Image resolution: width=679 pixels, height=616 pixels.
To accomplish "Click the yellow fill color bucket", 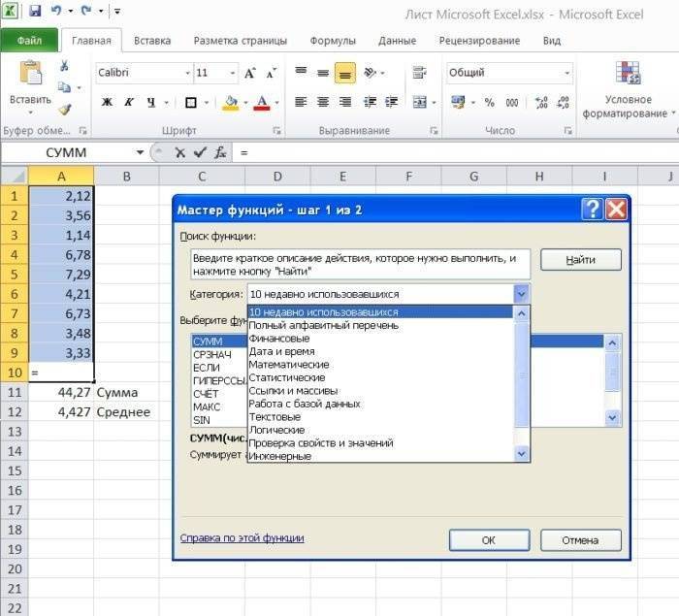I will (x=230, y=102).
